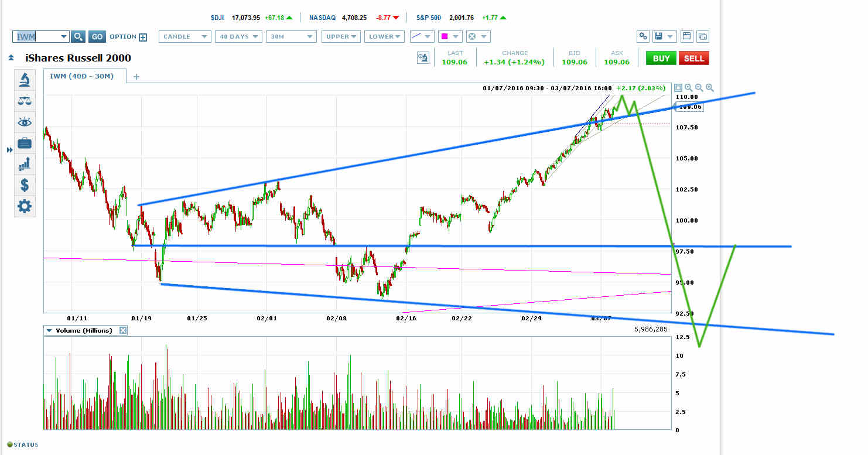Open the save options dropdown arrow
The image size is (868, 455).
671,36
